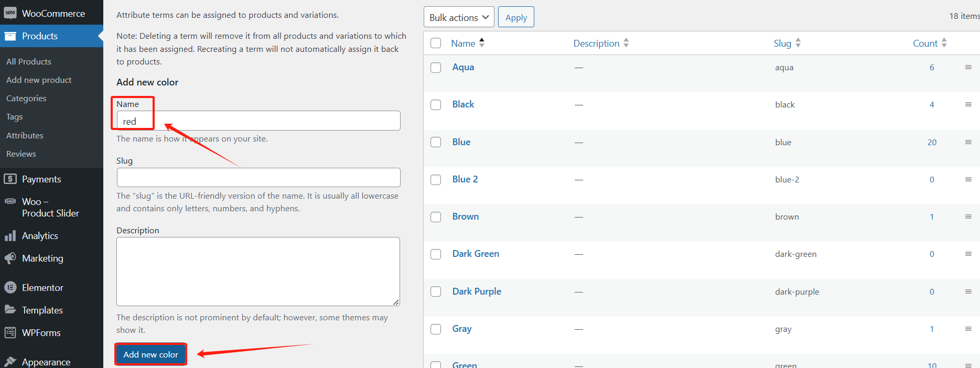Open Attributes in the Products submenu

[25, 135]
